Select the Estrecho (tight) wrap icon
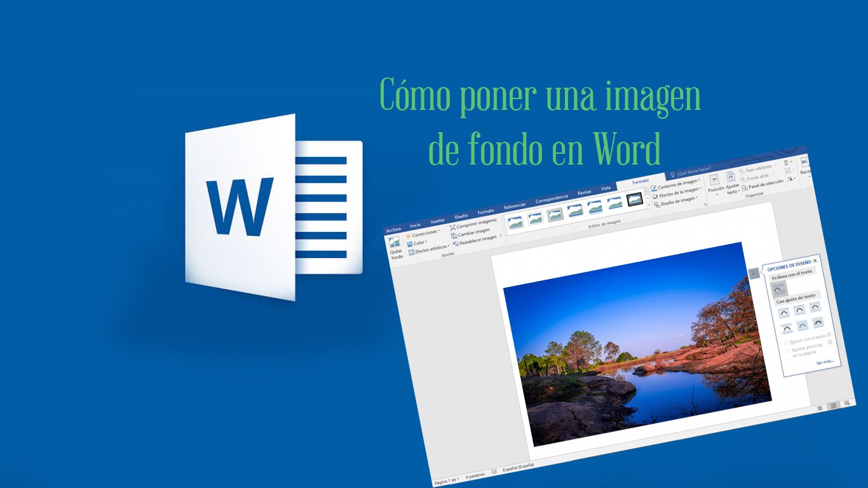Viewport: 868px width, 488px height. click(x=799, y=309)
